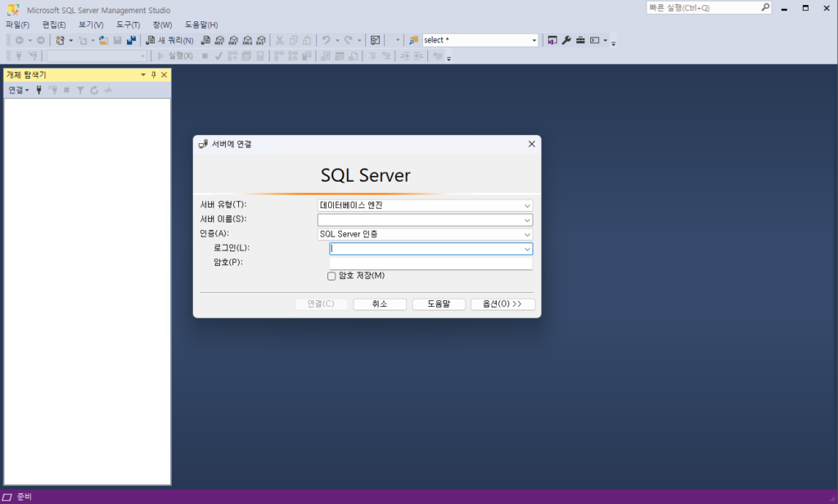Open the Activity Monitor toolbar icon
The height and width of the screenshot is (504, 838).
coord(375,40)
